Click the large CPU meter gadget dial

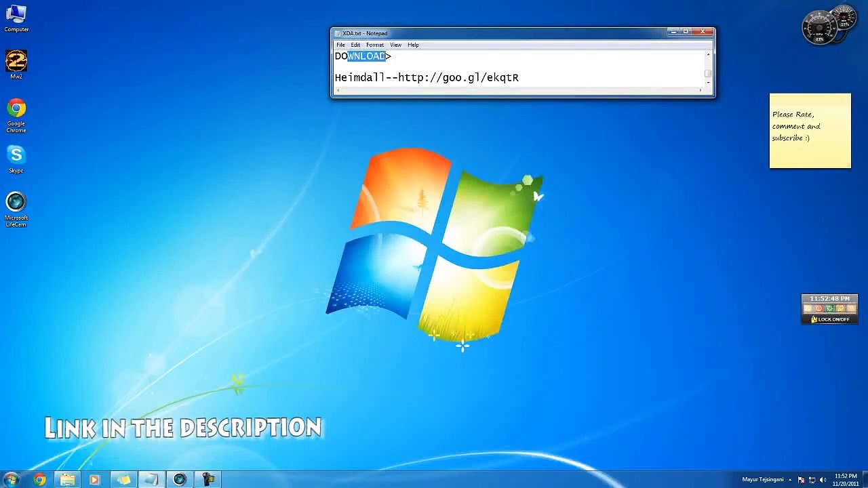819,28
